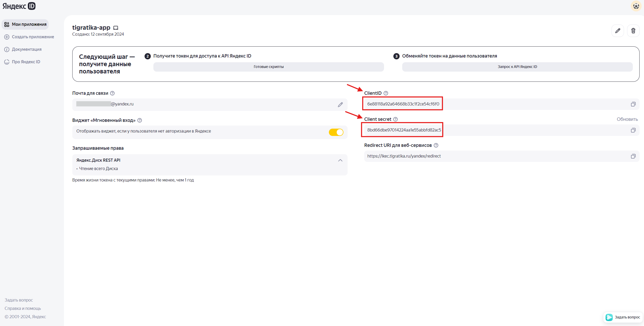Click the @yandex.ru email field
The image size is (644, 326).
(x=210, y=104)
